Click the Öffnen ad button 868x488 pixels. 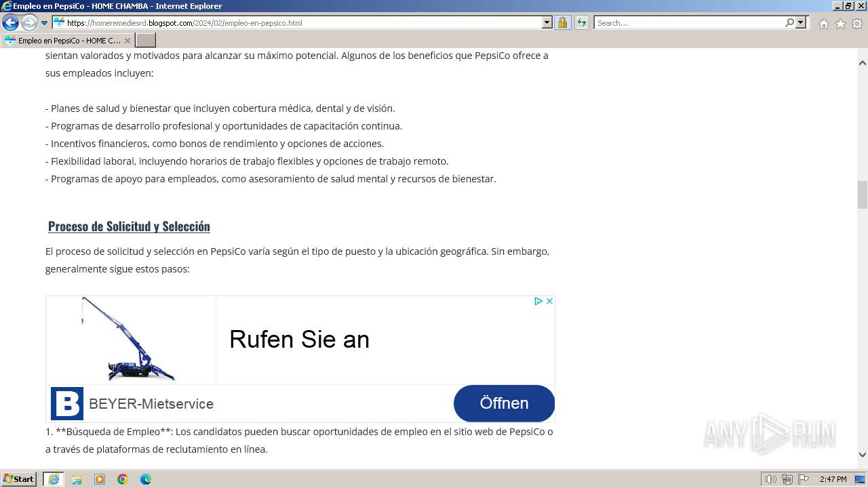click(x=504, y=403)
